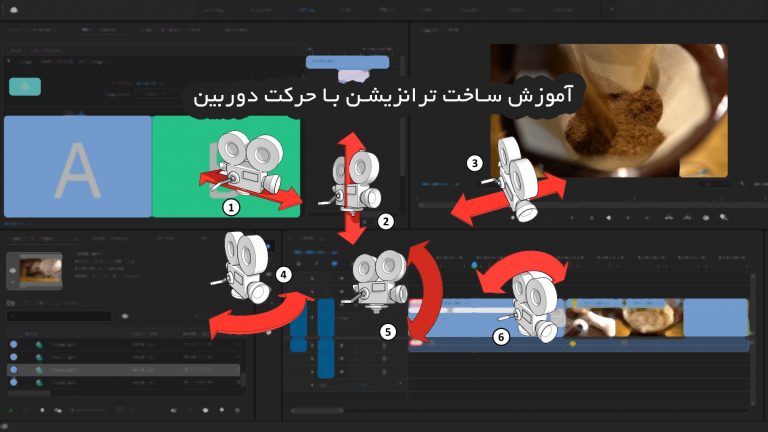Click the Timeline vertical scrollbar at right edge
The height and width of the screenshot is (432, 768).
click(753, 338)
